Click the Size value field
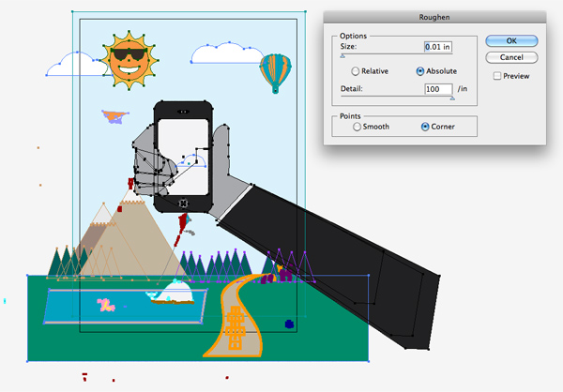Viewport: 563px width, 392px height. tap(438, 47)
